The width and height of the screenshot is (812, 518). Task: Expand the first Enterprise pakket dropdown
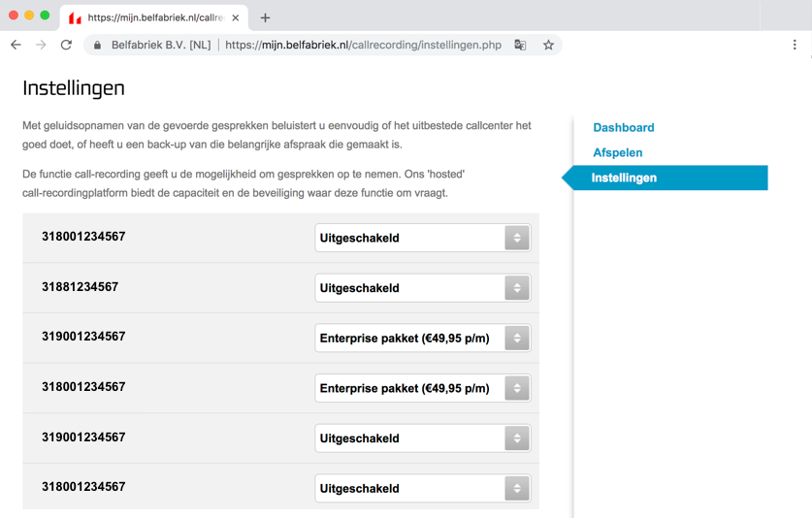pyautogui.click(x=423, y=339)
